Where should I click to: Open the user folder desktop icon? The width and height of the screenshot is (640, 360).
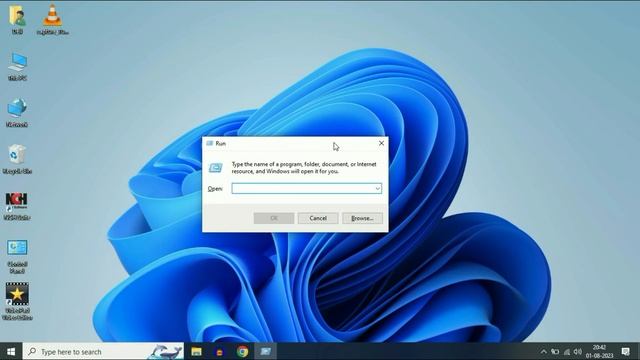click(x=17, y=19)
